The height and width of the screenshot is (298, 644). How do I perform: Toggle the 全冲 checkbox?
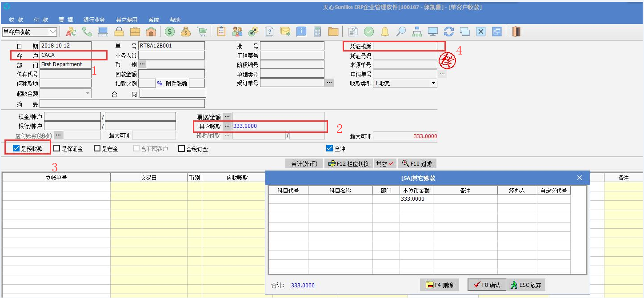coord(329,148)
